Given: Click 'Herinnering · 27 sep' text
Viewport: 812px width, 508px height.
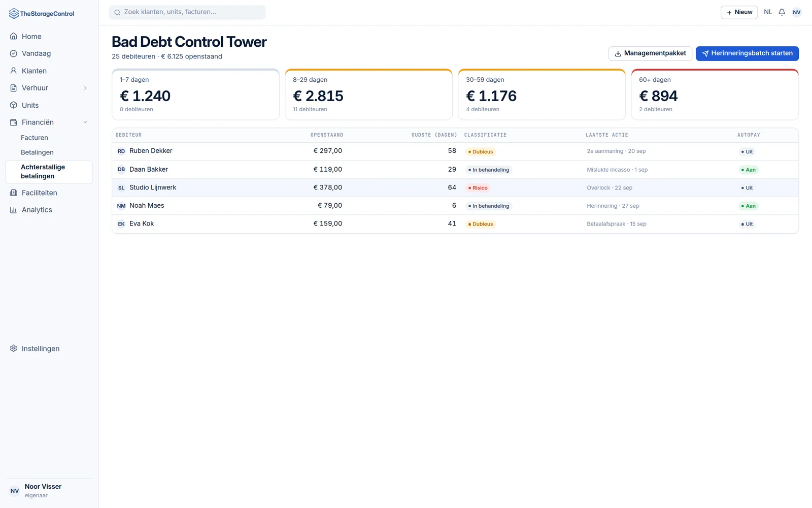Looking at the screenshot, I should (x=613, y=206).
